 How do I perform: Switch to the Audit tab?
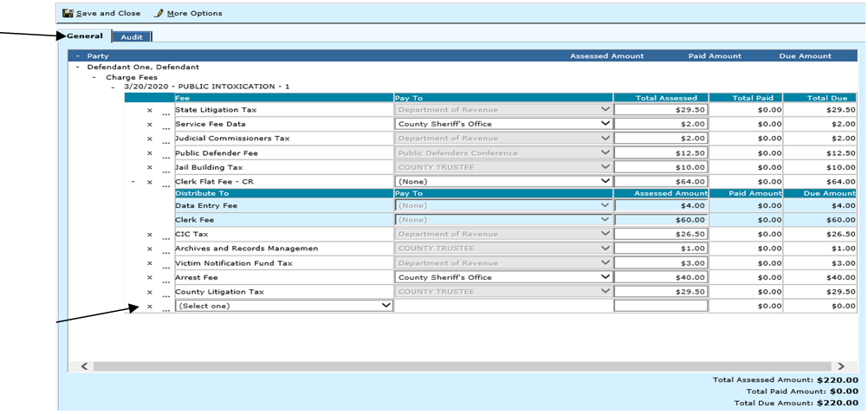(x=132, y=36)
